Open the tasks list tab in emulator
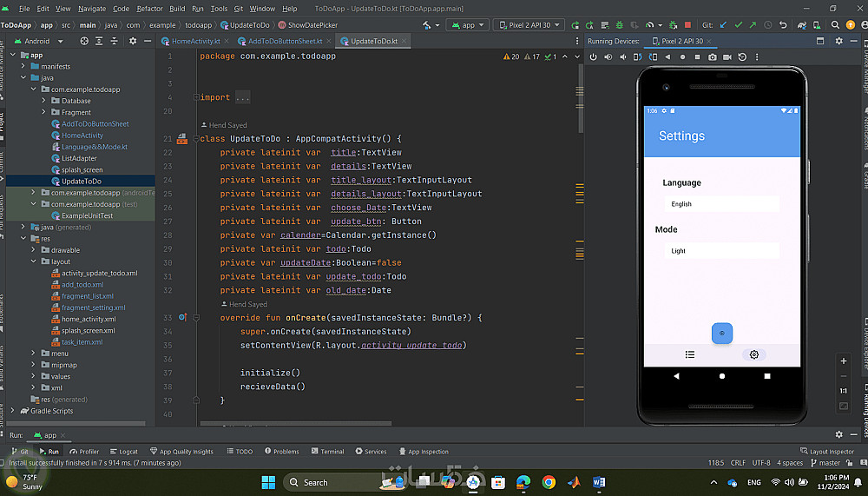 coord(690,354)
